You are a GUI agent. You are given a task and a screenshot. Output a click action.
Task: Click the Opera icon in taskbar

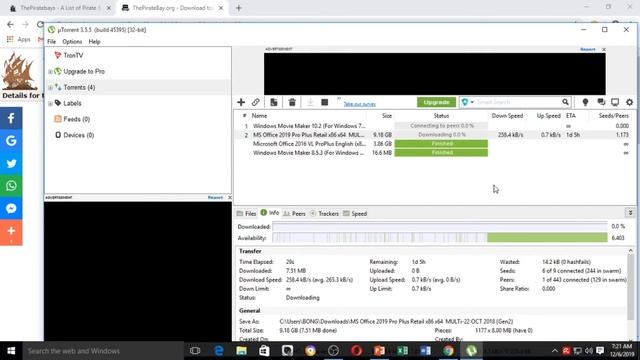click(x=357, y=351)
